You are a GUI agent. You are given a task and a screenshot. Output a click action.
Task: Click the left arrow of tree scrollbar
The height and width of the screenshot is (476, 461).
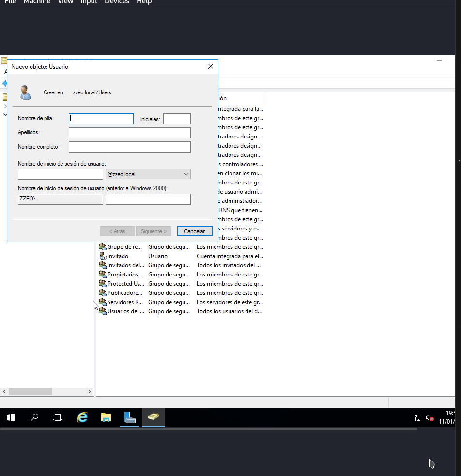click(4, 391)
